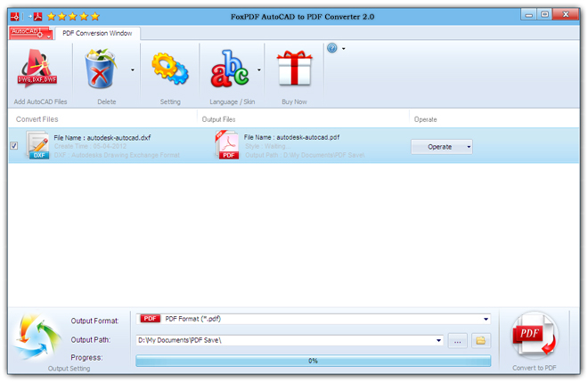588x382 pixels.
Task: Click the Add AutoCAD Files icon
Action: (x=39, y=69)
